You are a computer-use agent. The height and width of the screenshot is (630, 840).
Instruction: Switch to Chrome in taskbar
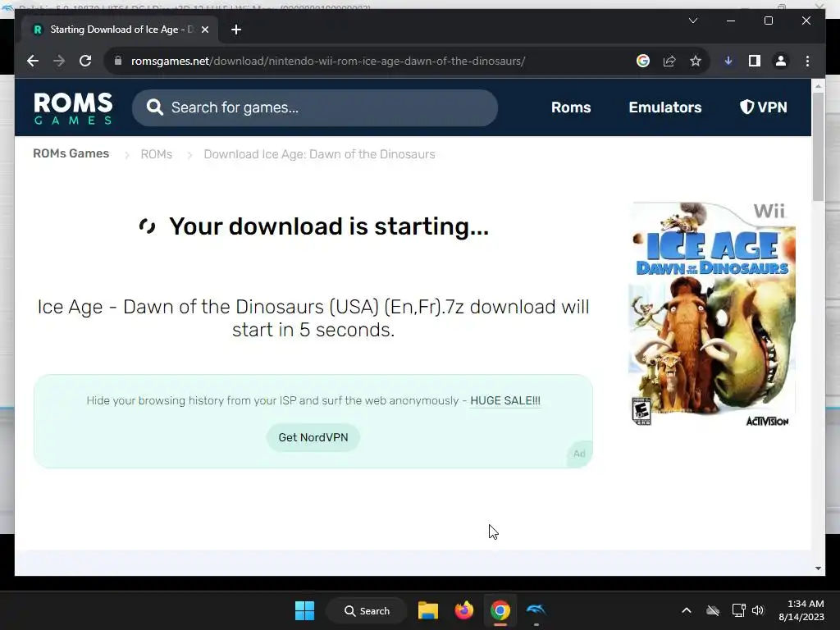tap(500, 610)
